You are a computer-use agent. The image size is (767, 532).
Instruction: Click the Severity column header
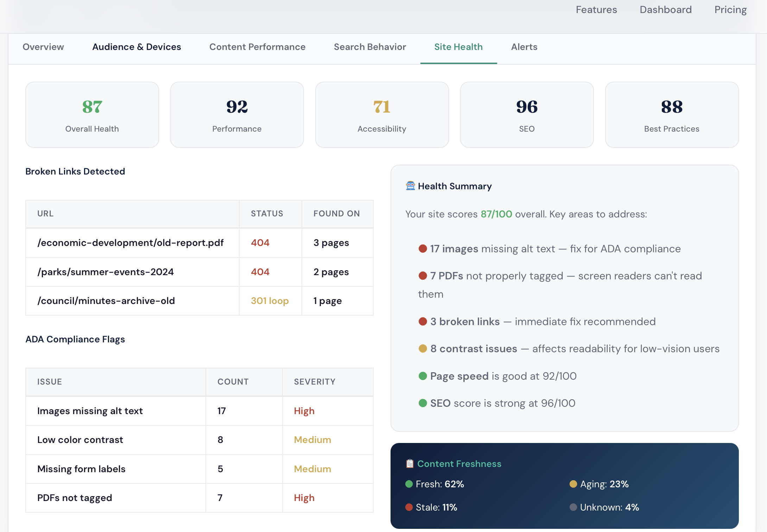pos(315,382)
